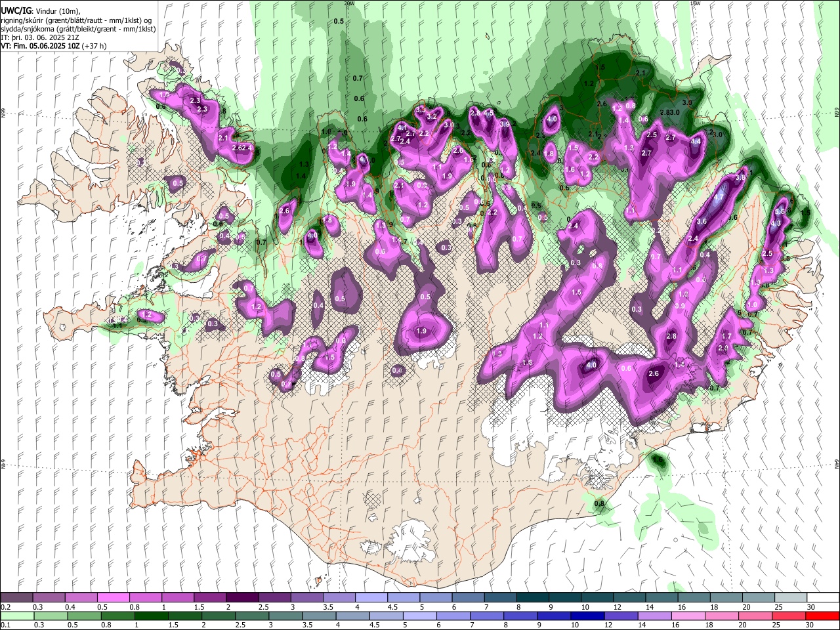The image size is (840, 630).
Task: Select the snow legend swatch labeled 1.5
Action: point(210,598)
